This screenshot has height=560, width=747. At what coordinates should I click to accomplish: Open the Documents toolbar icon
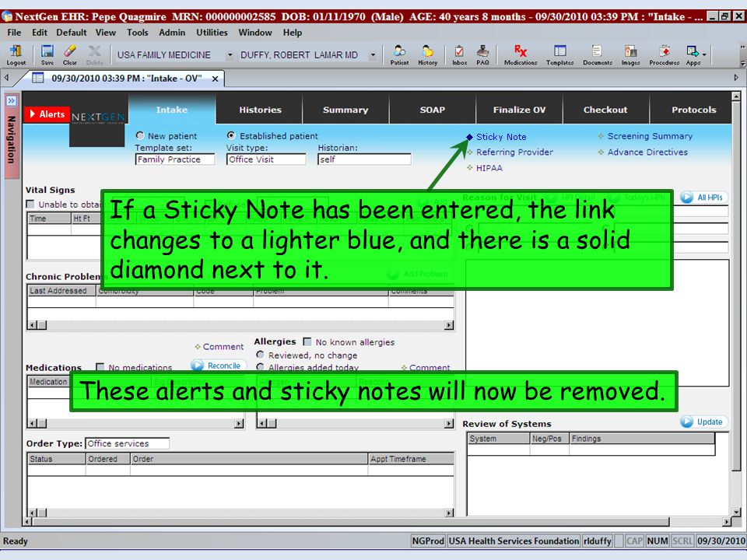point(598,54)
